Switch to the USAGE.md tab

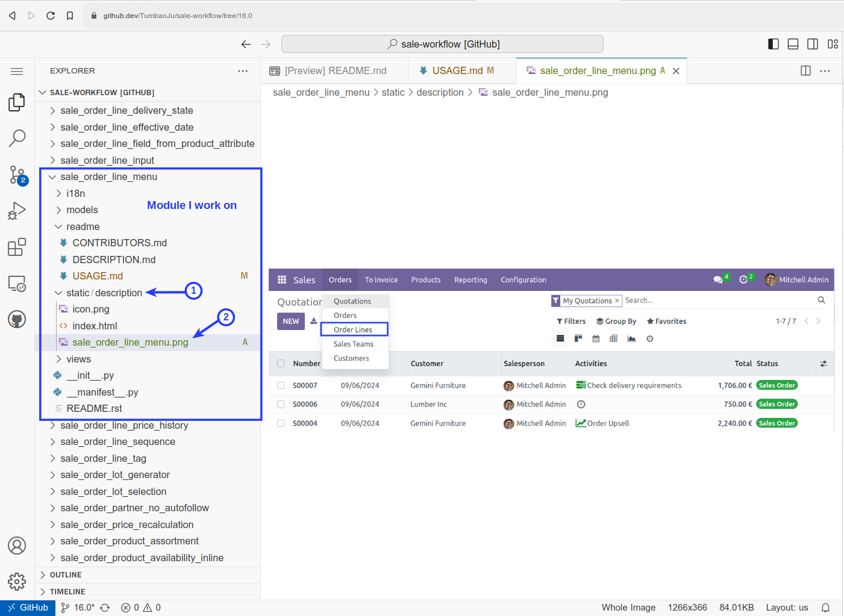(457, 70)
